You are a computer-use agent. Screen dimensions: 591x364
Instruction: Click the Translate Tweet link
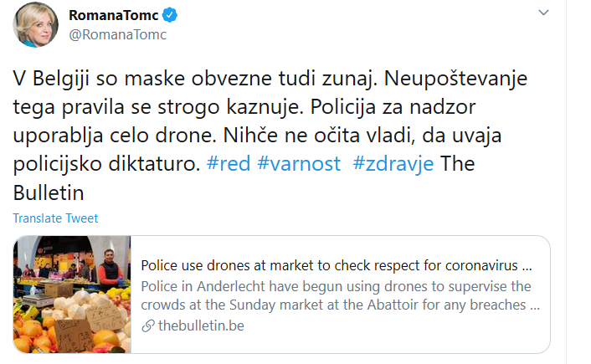point(55,218)
